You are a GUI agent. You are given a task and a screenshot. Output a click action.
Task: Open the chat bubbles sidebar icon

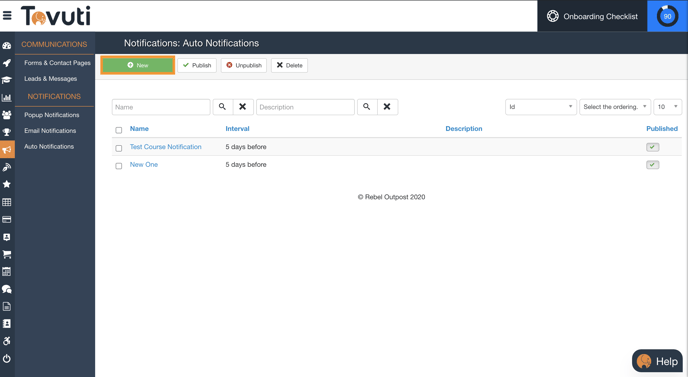pos(7,289)
